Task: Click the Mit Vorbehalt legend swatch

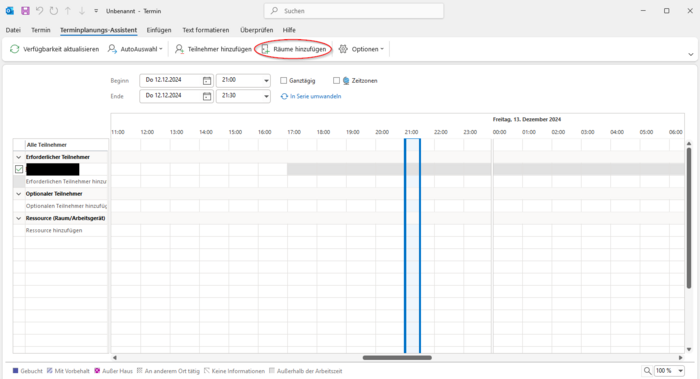Action: point(50,371)
